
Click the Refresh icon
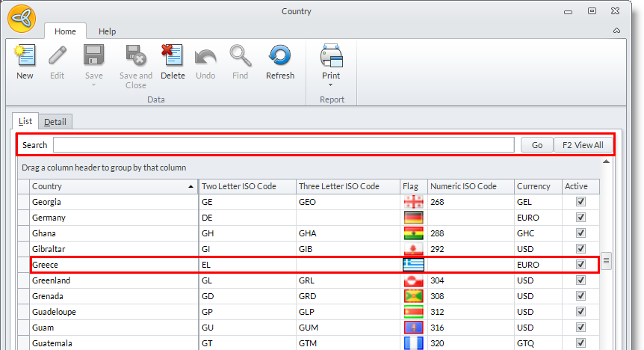pyautogui.click(x=280, y=56)
